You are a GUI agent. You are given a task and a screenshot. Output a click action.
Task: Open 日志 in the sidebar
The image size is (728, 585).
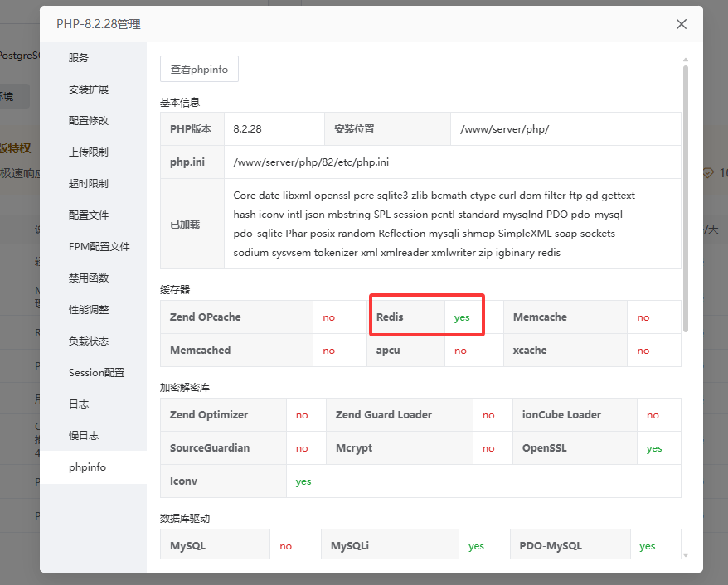(79, 404)
